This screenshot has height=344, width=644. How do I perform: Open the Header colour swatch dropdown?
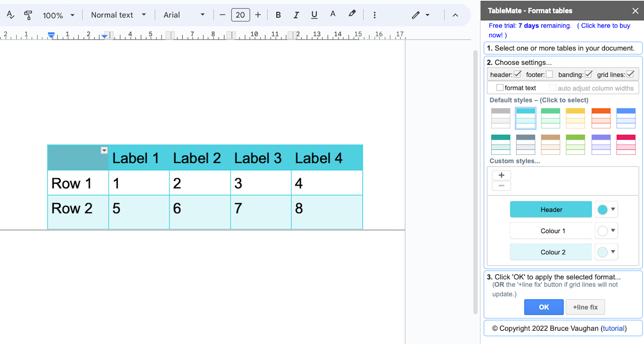(x=606, y=210)
